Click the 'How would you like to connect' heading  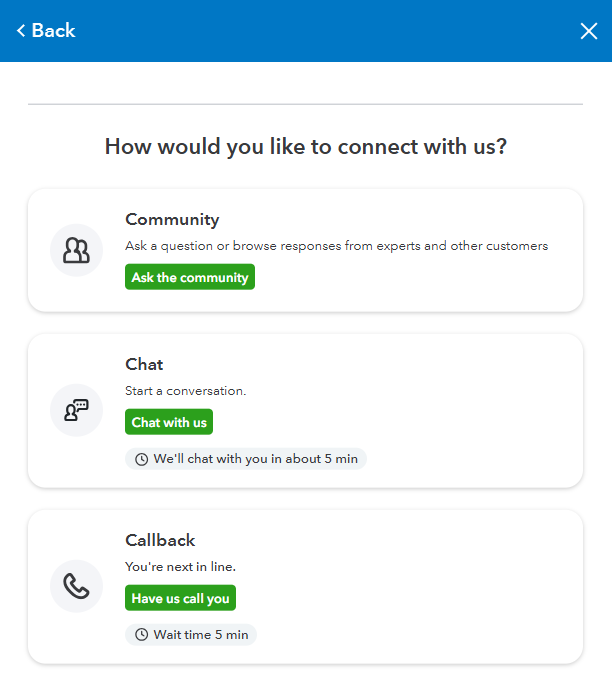pyautogui.click(x=306, y=147)
